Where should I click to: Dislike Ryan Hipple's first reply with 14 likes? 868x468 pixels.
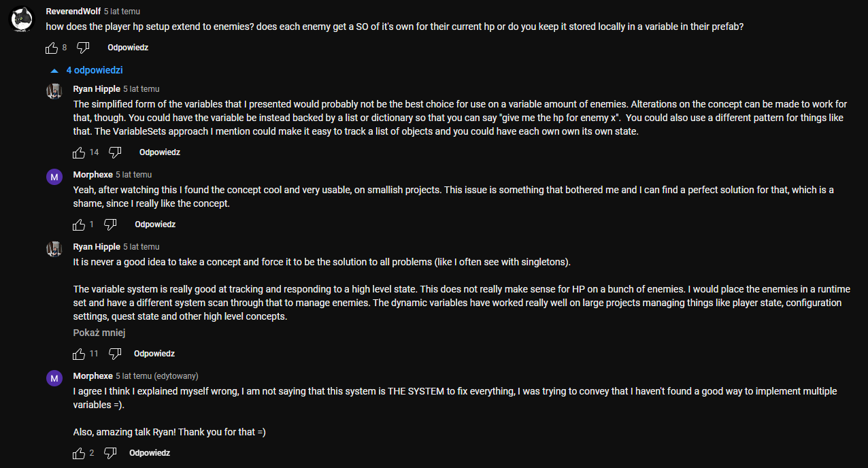tap(115, 152)
